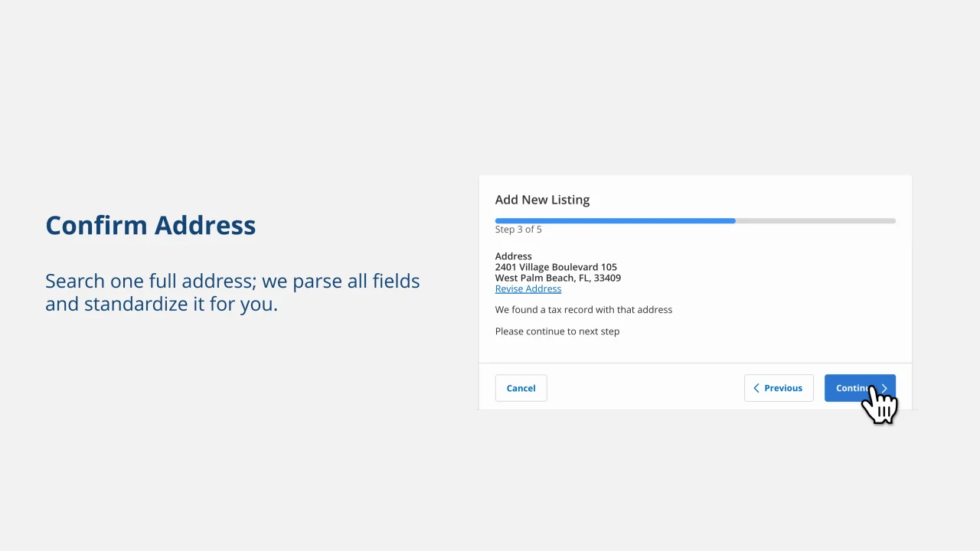
Task: Select the 2401 Village Boulevard 105 line
Action: 556,267
